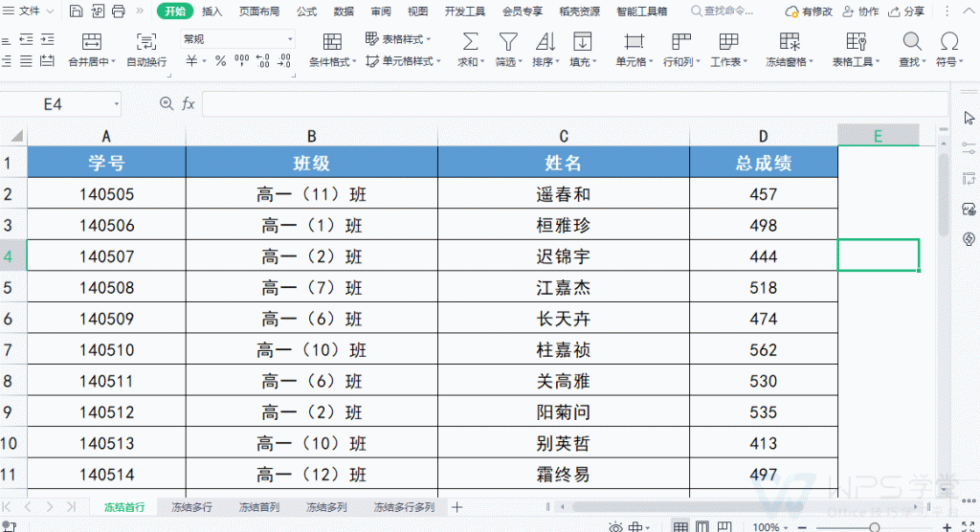Click the 求和 sigma icon
The image size is (980, 532).
tap(470, 42)
